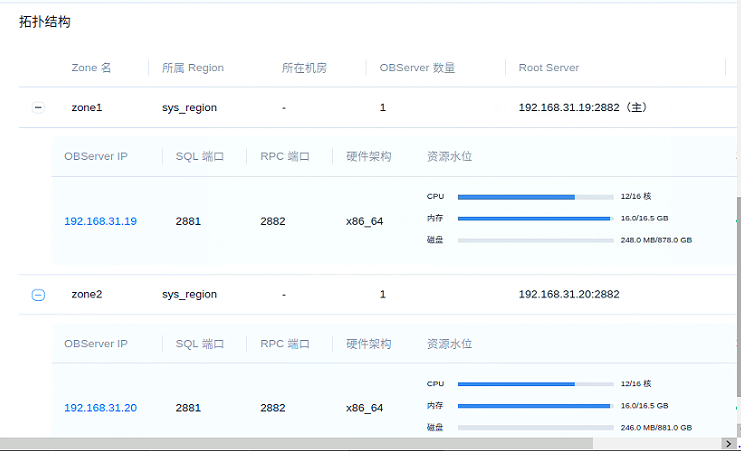Click the horizontal scrollbar thumb

tap(296, 443)
